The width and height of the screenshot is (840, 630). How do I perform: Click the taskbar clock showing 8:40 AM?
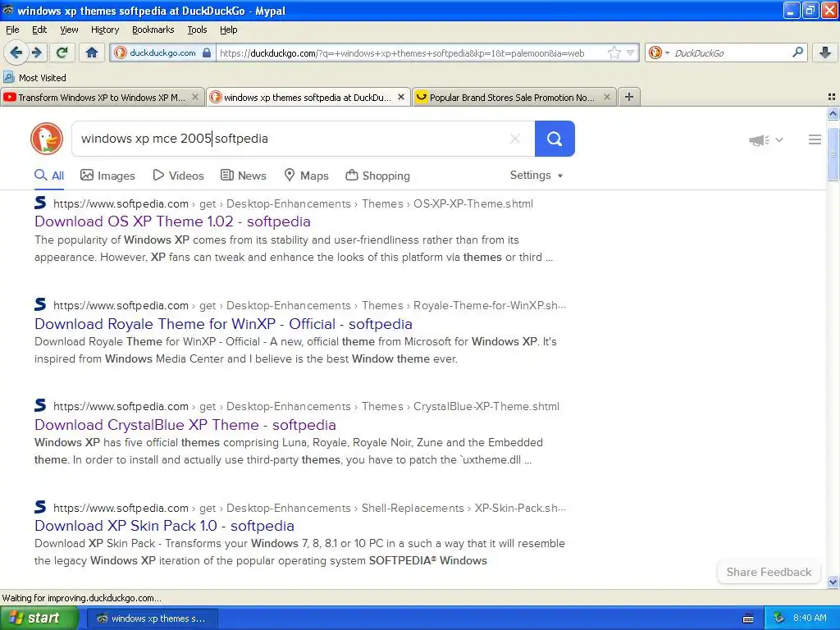(x=810, y=618)
